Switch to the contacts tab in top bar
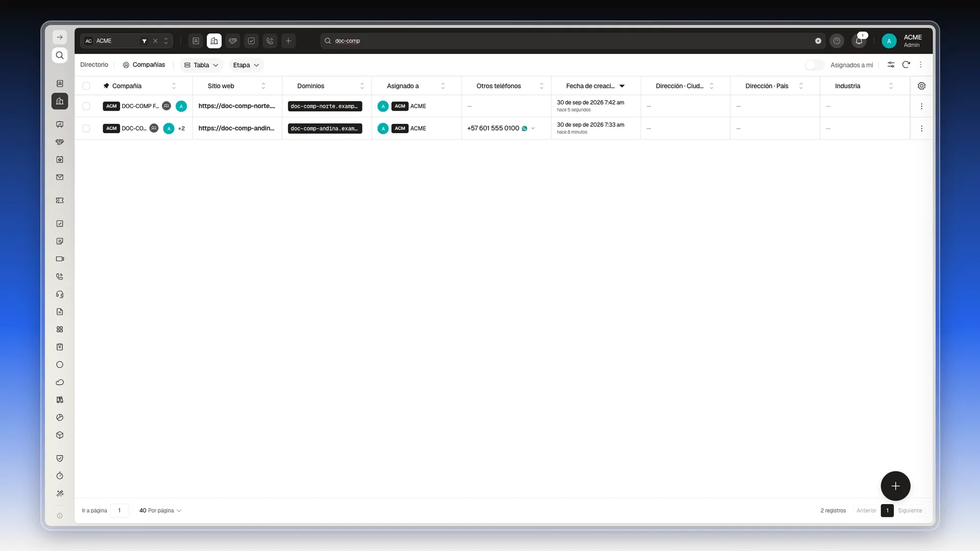 195,41
